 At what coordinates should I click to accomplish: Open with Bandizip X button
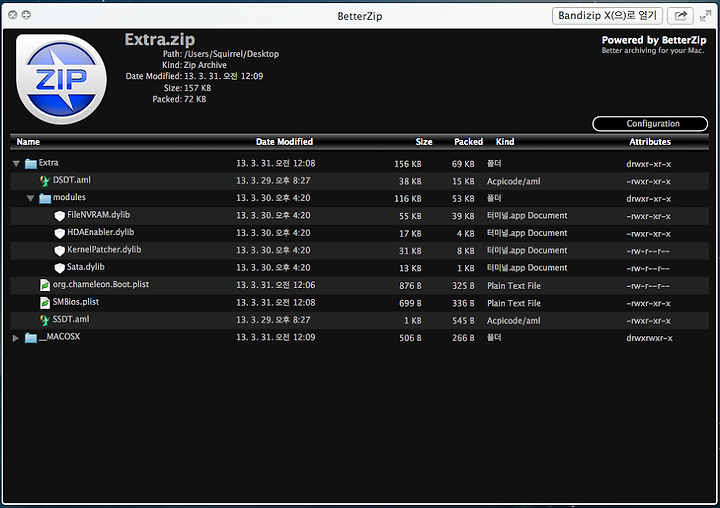coord(607,16)
